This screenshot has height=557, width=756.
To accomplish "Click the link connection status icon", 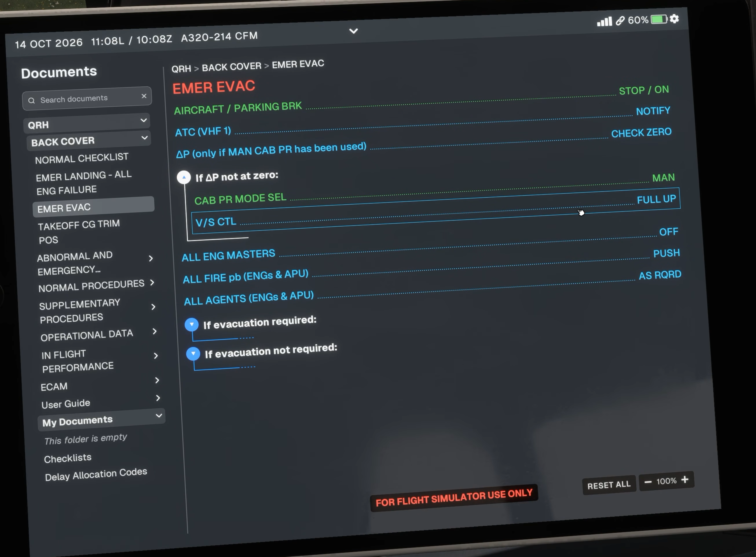I will 620,21.
